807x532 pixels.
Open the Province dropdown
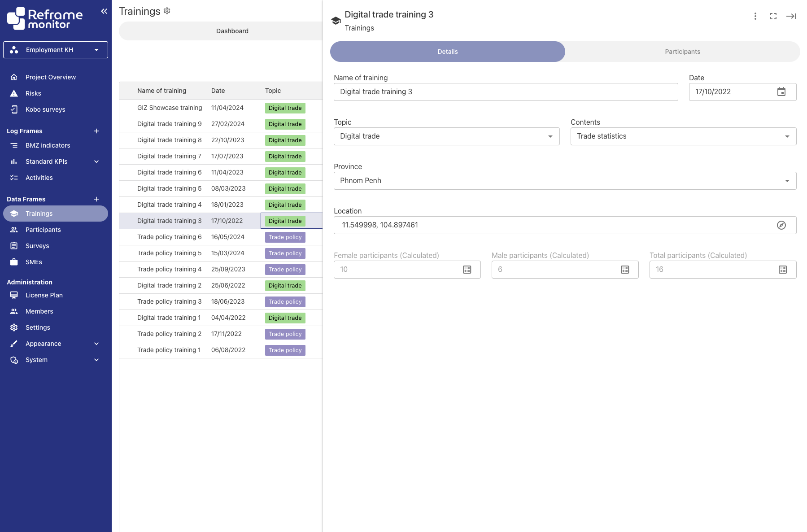click(x=565, y=181)
